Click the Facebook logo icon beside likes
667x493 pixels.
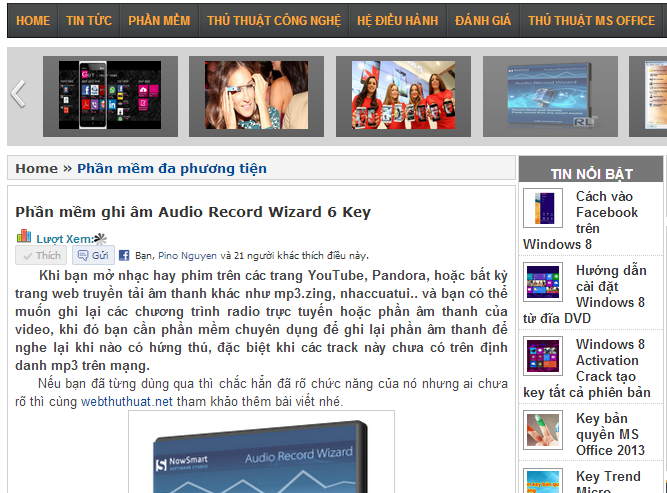124,255
